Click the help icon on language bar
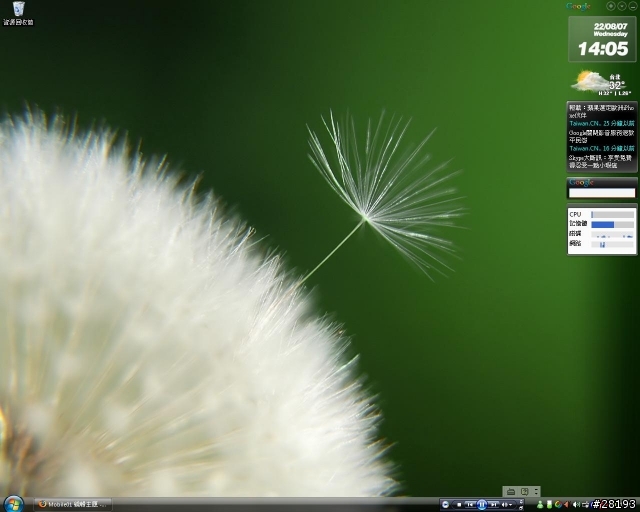This screenshot has width=640, height=512. coord(525,492)
